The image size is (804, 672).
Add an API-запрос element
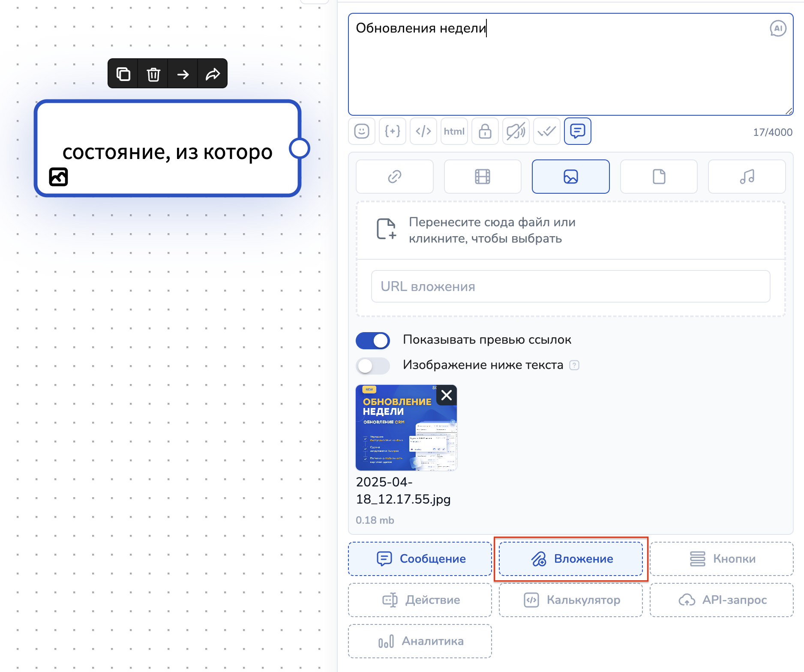pyautogui.click(x=722, y=600)
